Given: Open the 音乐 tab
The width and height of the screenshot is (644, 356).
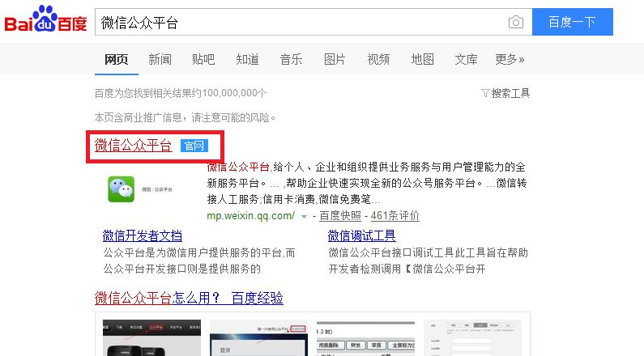Looking at the screenshot, I should [x=291, y=60].
